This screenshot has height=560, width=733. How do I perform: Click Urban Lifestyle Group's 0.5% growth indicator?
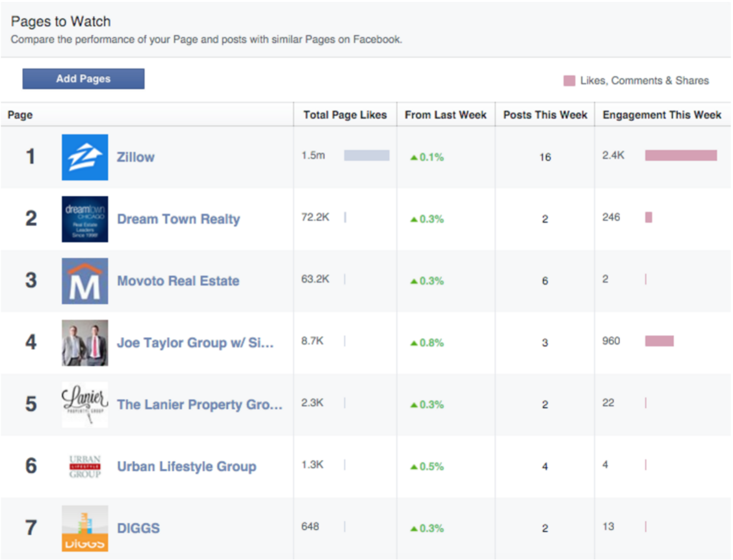[427, 466]
